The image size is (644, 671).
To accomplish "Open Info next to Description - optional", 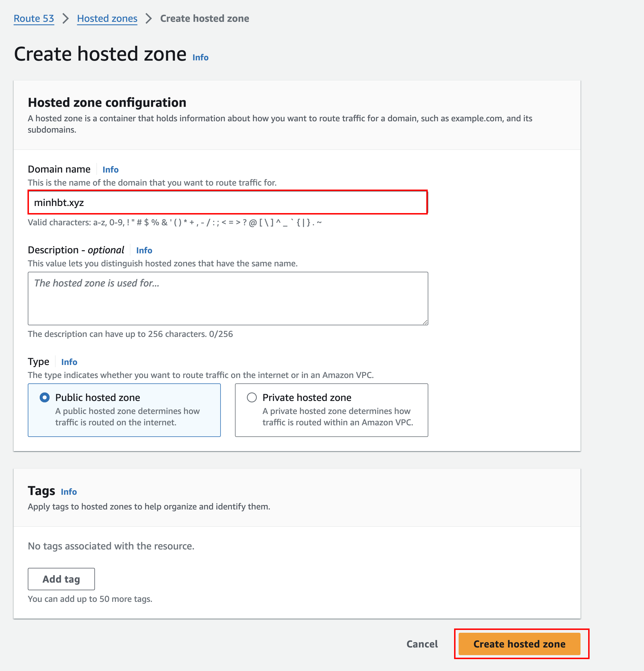I will [x=144, y=250].
